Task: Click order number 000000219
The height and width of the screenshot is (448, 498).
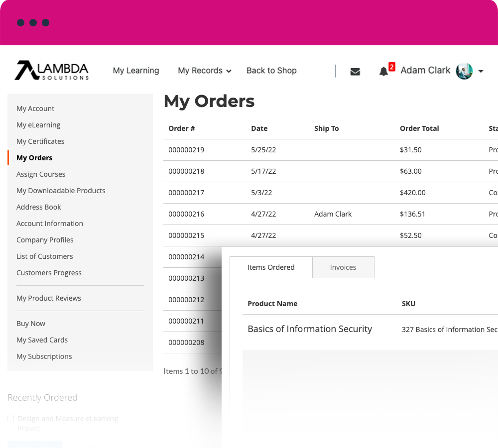Action: [186, 150]
